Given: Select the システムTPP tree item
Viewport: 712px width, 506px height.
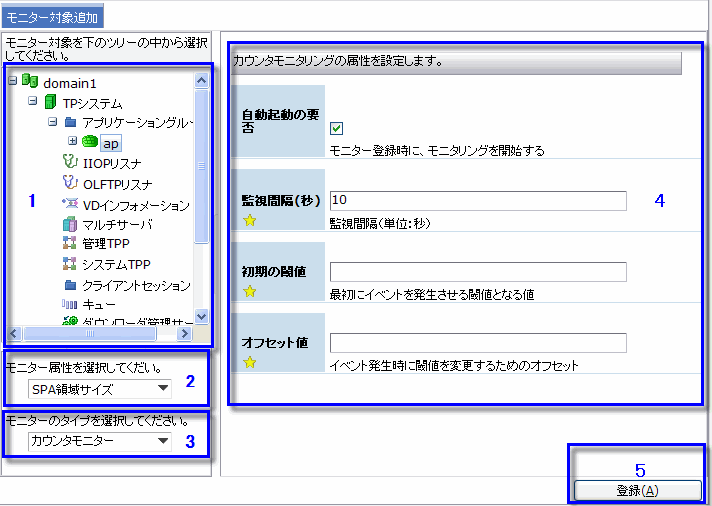Looking at the screenshot, I should point(117,264).
